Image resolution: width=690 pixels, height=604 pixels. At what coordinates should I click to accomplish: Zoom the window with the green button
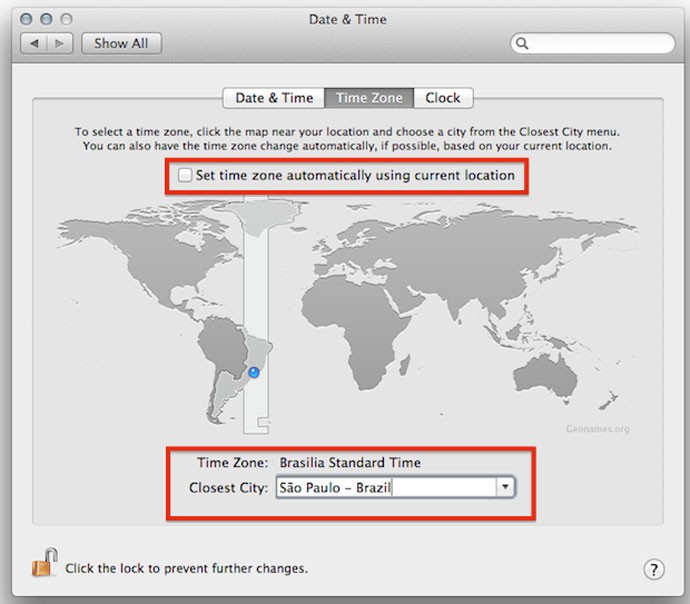(x=66, y=19)
